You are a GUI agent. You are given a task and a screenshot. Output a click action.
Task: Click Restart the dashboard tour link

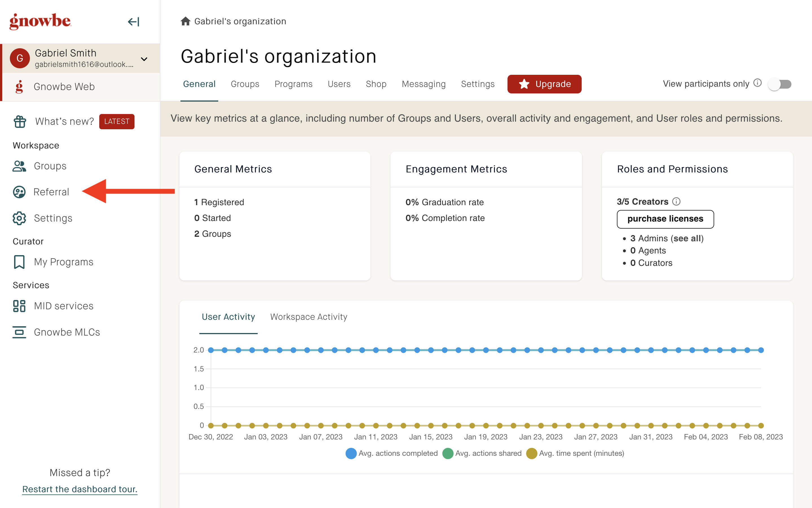(80, 489)
